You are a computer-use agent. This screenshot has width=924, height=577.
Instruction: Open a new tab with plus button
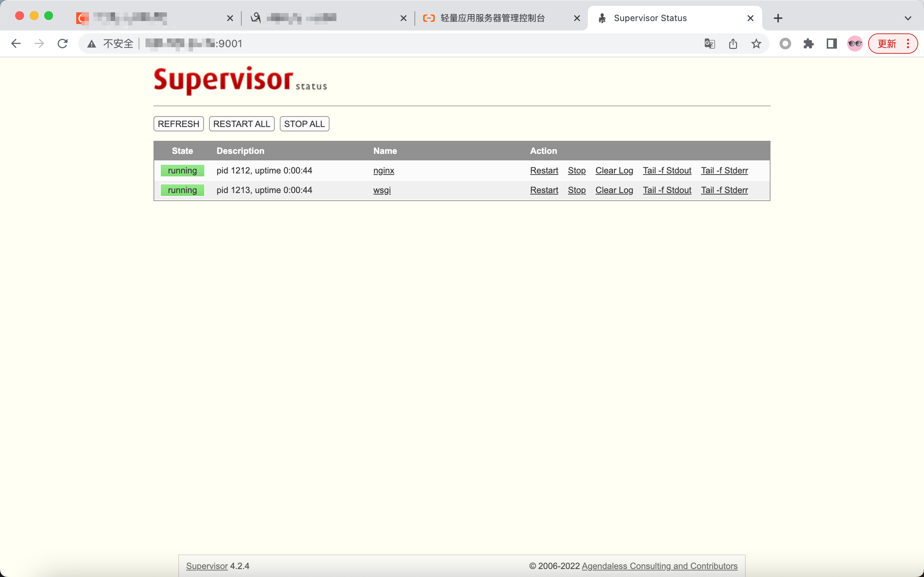click(x=778, y=18)
